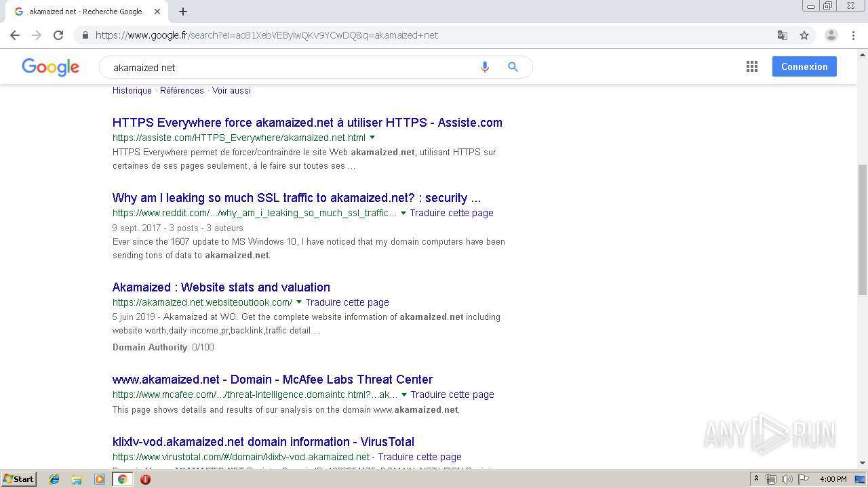The height and width of the screenshot is (488, 868).
Task: Open volume control in tray
Action: (x=787, y=479)
